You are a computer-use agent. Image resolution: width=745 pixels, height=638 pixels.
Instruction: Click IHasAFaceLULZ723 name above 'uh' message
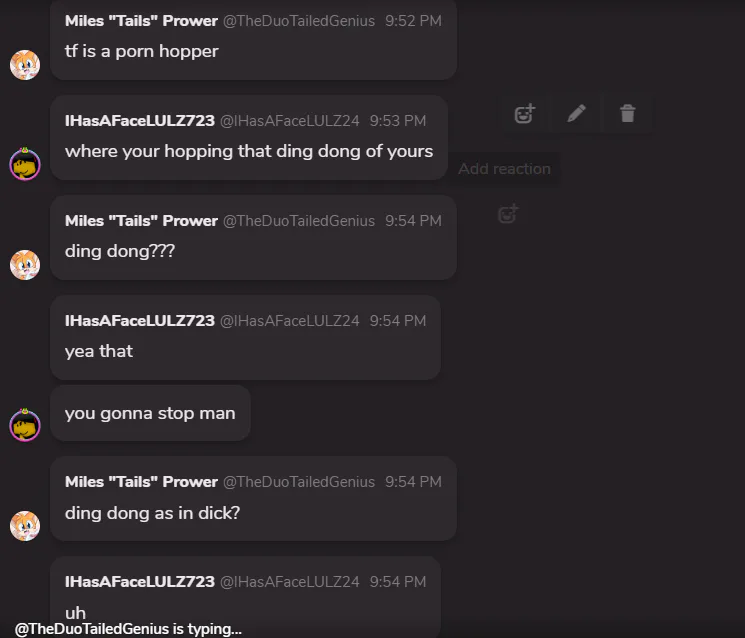point(140,582)
